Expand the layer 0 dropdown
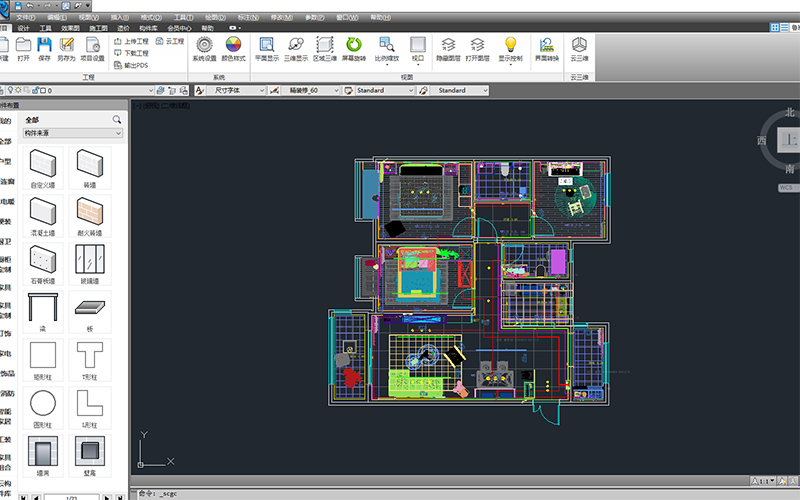Viewport: 800px width, 500px height. [x=151, y=90]
